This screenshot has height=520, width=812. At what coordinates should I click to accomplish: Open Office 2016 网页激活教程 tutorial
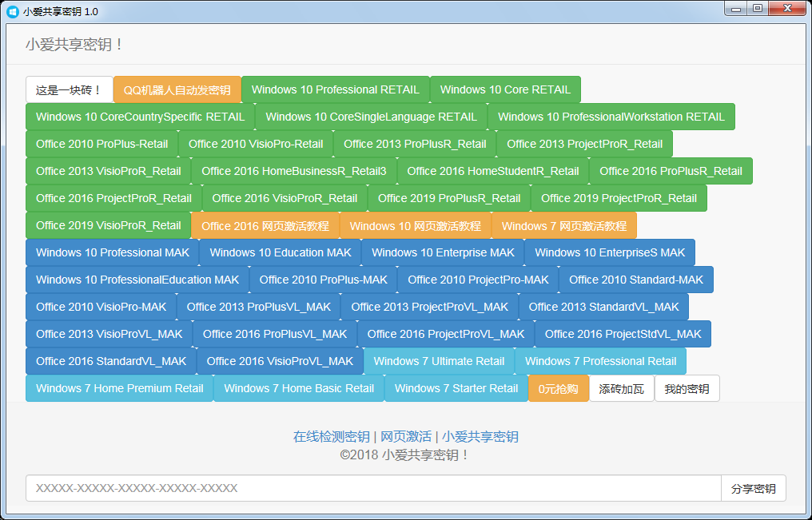pyautogui.click(x=265, y=226)
